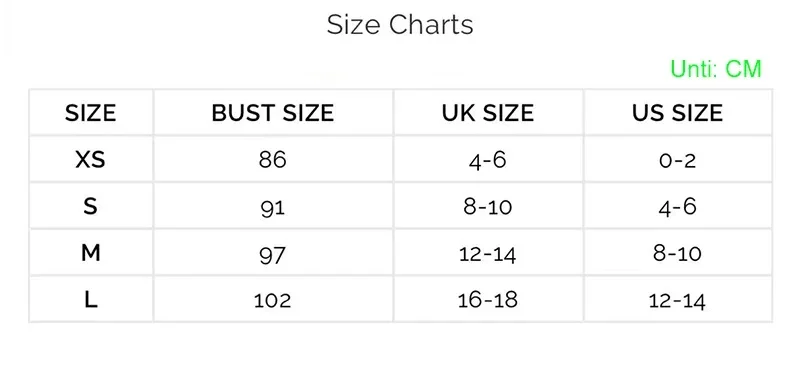Select the green Unti: CM label
Screen dimensions: 800x370
716,69
